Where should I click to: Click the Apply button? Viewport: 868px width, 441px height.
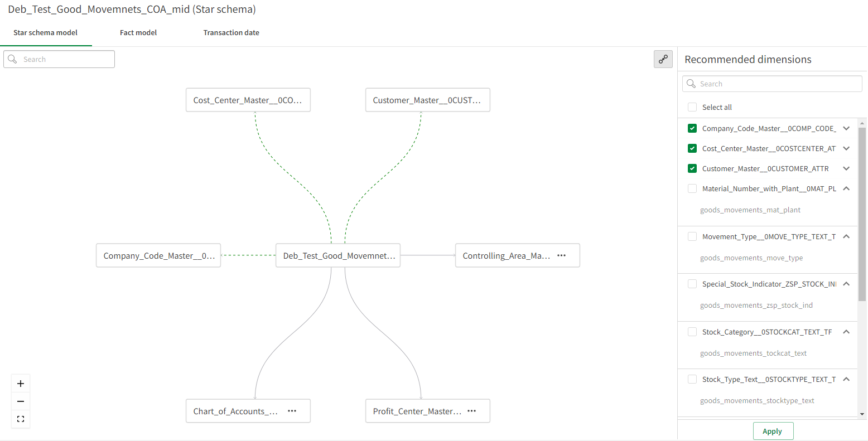[x=773, y=431]
